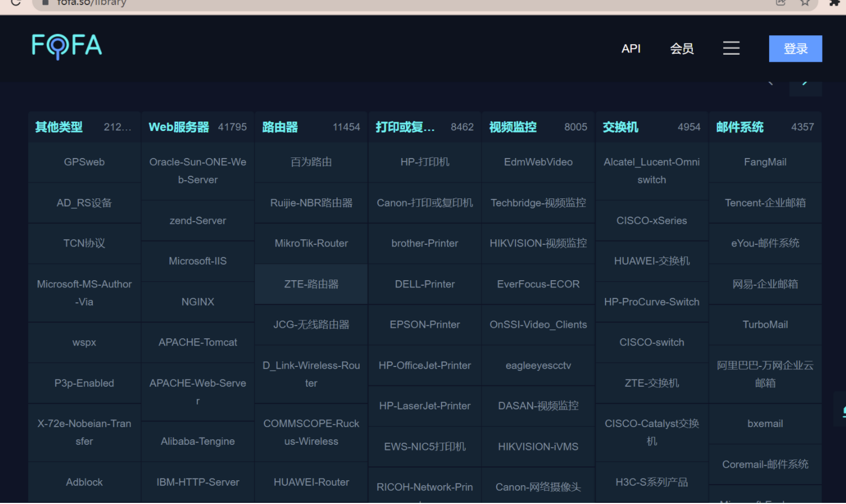This screenshot has height=504, width=846.
Task: Open the NGINX entry
Action: click(198, 302)
